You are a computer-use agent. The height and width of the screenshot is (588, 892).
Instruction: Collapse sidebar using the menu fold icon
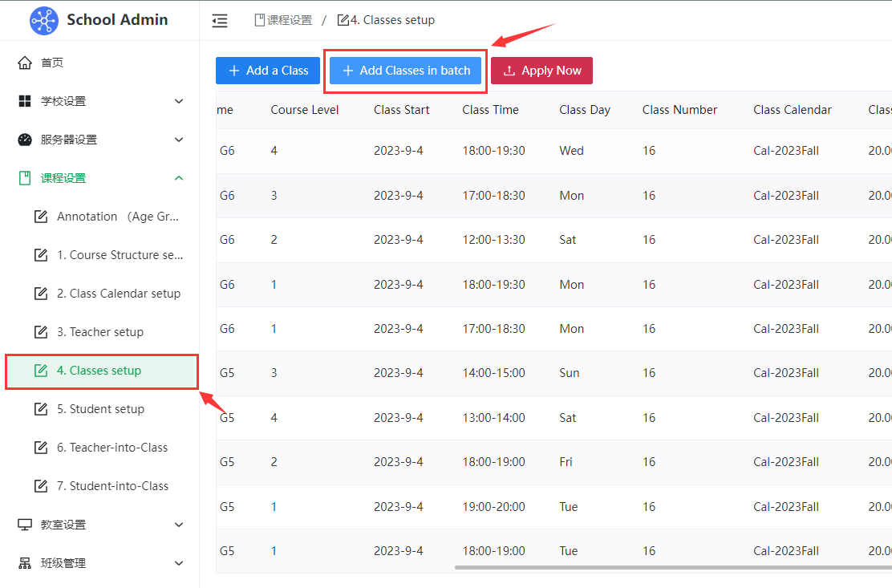point(220,21)
